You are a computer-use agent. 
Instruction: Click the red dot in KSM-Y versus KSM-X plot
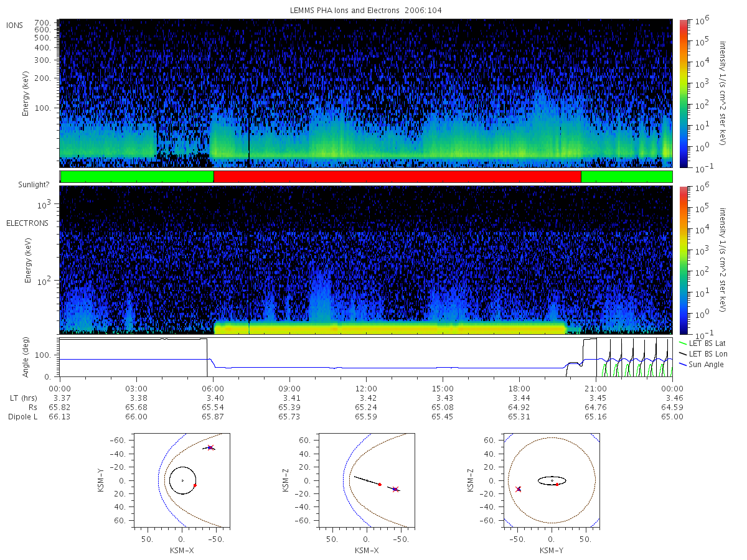[195, 485]
